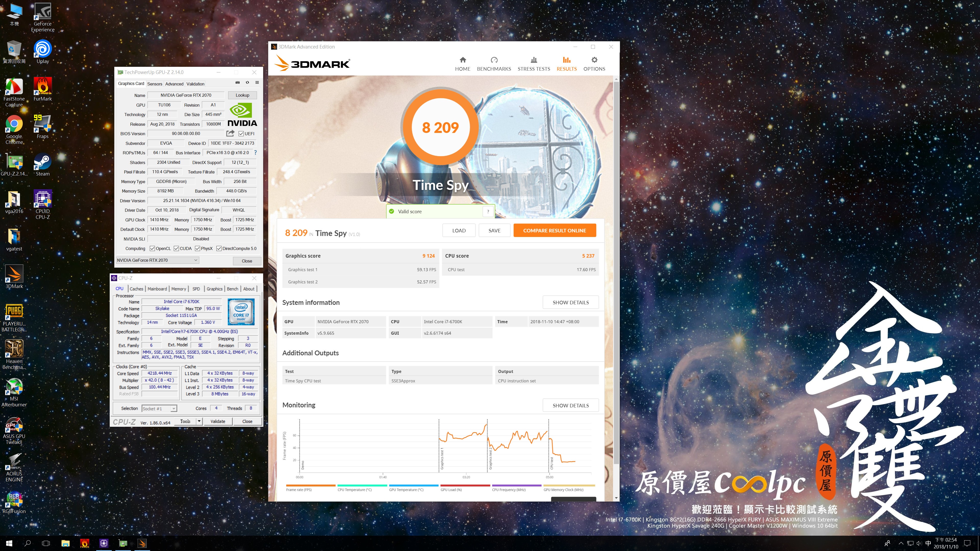Open the Action Center notification icon
The height and width of the screenshot is (551, 980).
point(967,543)
